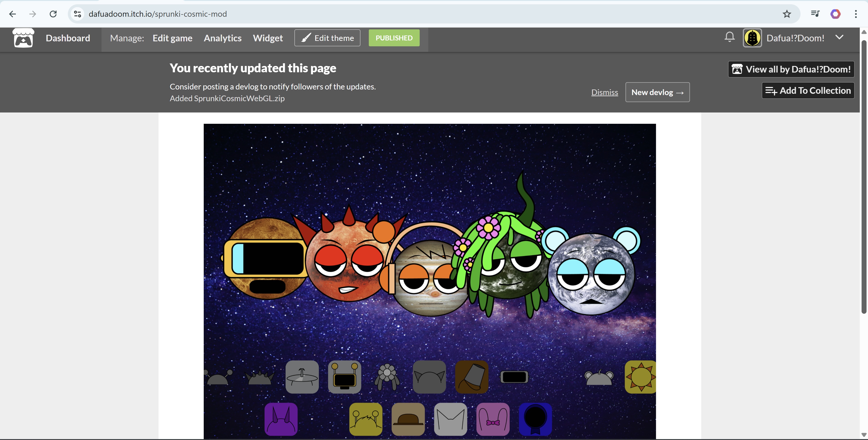The image size is (868, 440).
Task: Click View all by Dafua!?Doom! button
Action: [x=791, y=69]
